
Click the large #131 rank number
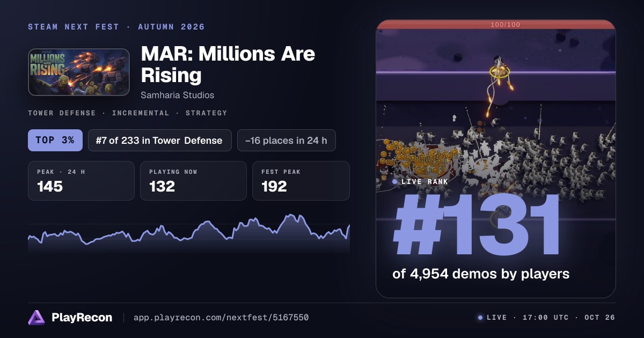click(476, 225)
